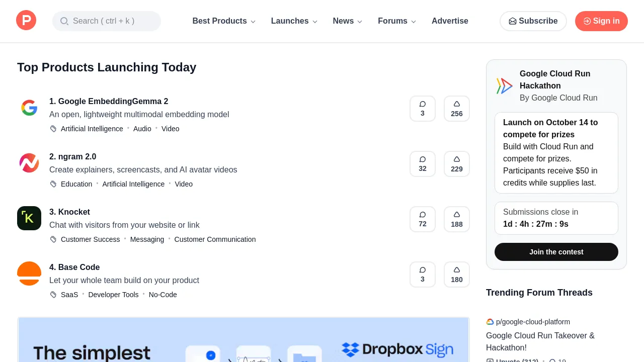The height and width of the screenshot is (362, 644).
Task: Click the Sign in button
Action: pos(601,21)
